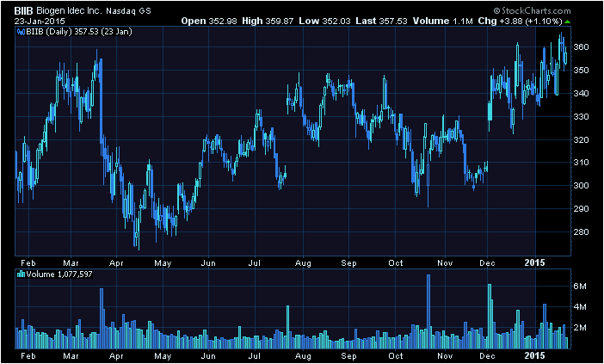Click the 'High 359.87' value
This screenshot has height=364, width=604.
[x=268, y=22]
